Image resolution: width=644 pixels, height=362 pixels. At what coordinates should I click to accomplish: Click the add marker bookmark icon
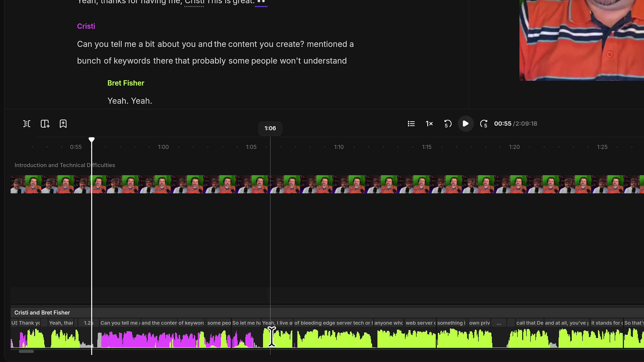point(63,124)
